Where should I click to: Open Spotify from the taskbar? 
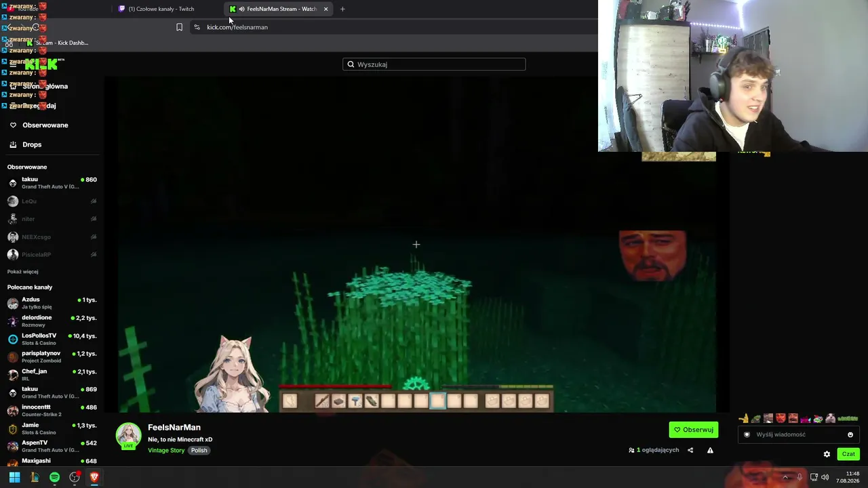[x=54, y=477]
